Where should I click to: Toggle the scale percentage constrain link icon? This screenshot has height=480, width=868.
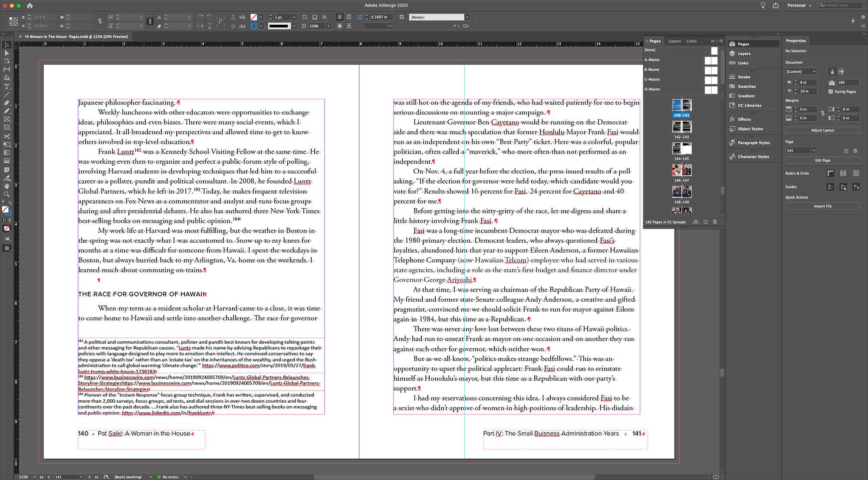click(150, 21)
